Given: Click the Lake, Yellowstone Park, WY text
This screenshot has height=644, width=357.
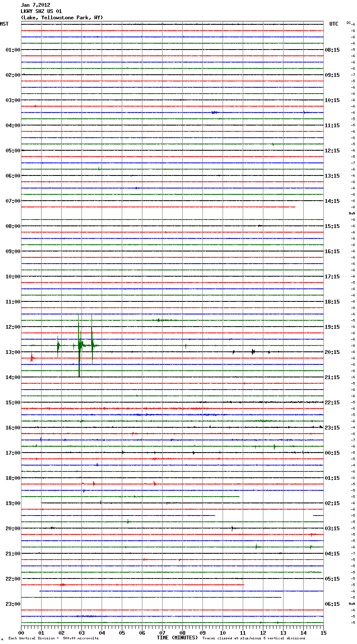Looking at the screenshot, I should pyautogui.click(x=62, y=18).
